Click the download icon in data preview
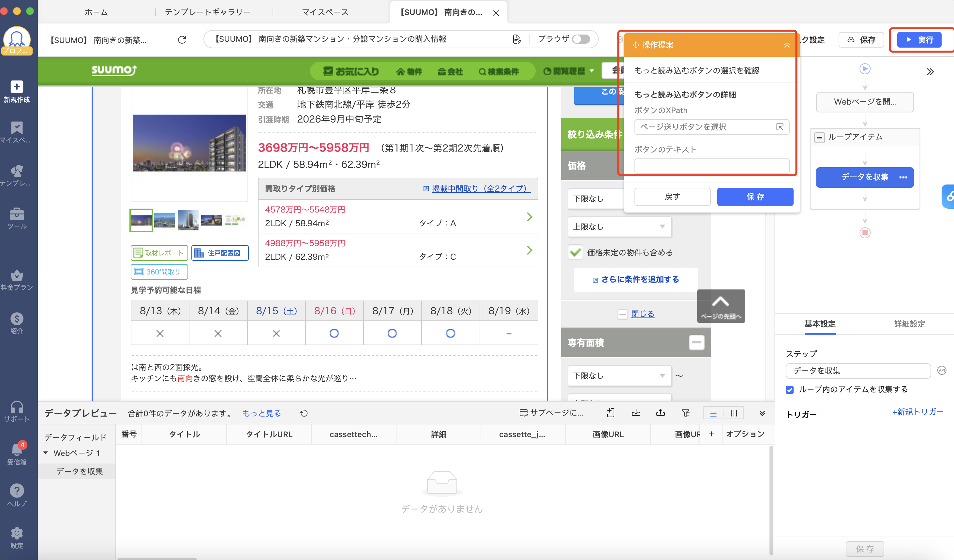954x560 pixels. [636, 412]
